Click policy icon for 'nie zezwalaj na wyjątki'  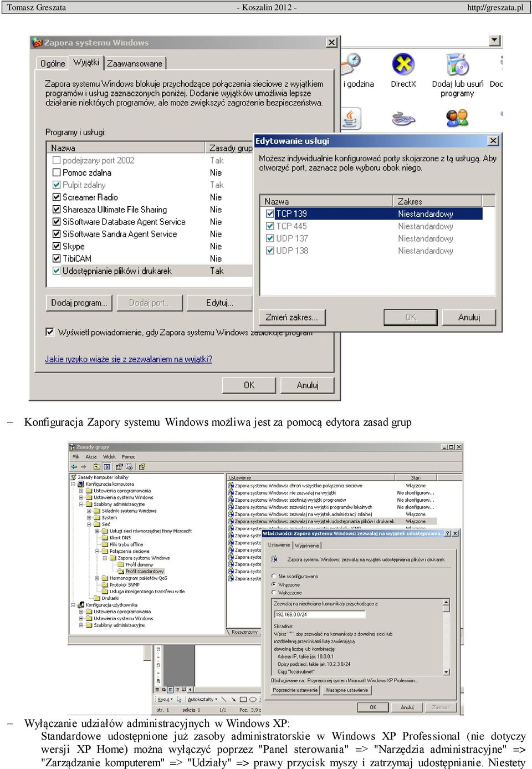pos(231,493)
